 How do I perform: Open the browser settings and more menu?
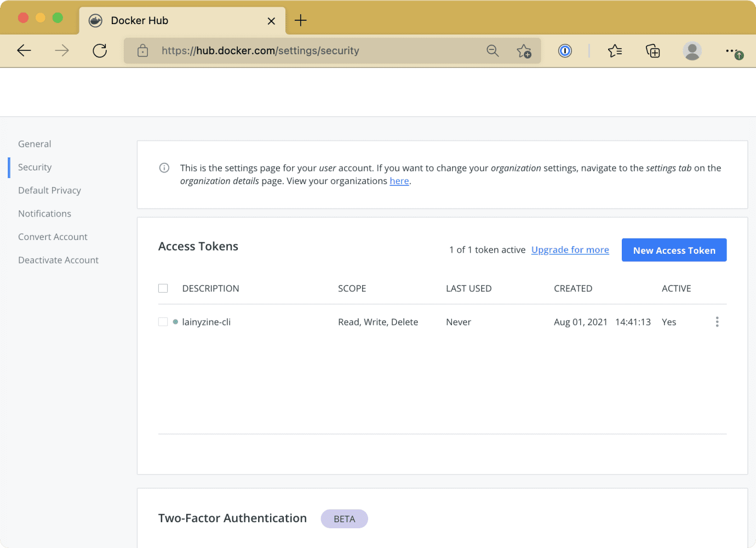[x=734, y=52]
